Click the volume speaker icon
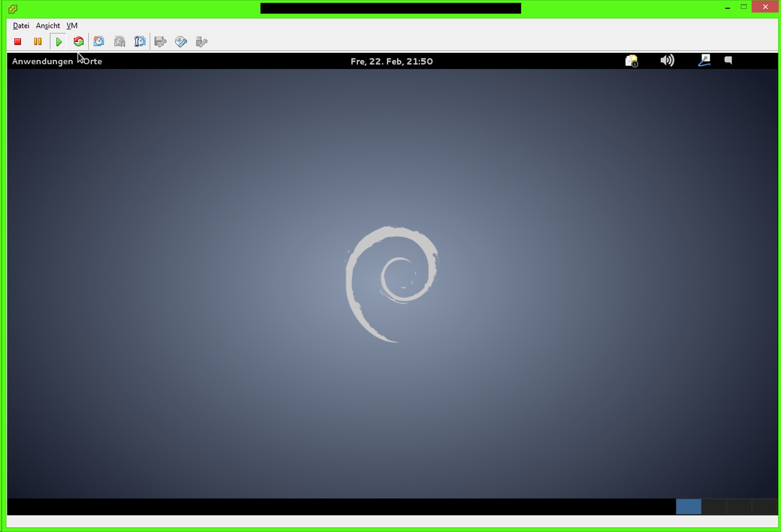The width and height of the screenshot is (781, 532). pos(667,61)
